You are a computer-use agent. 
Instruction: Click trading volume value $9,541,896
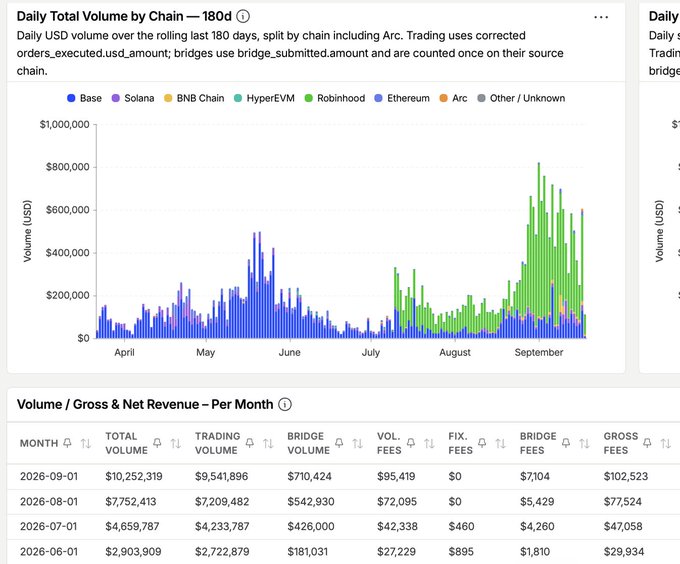[x=222, y=476]
